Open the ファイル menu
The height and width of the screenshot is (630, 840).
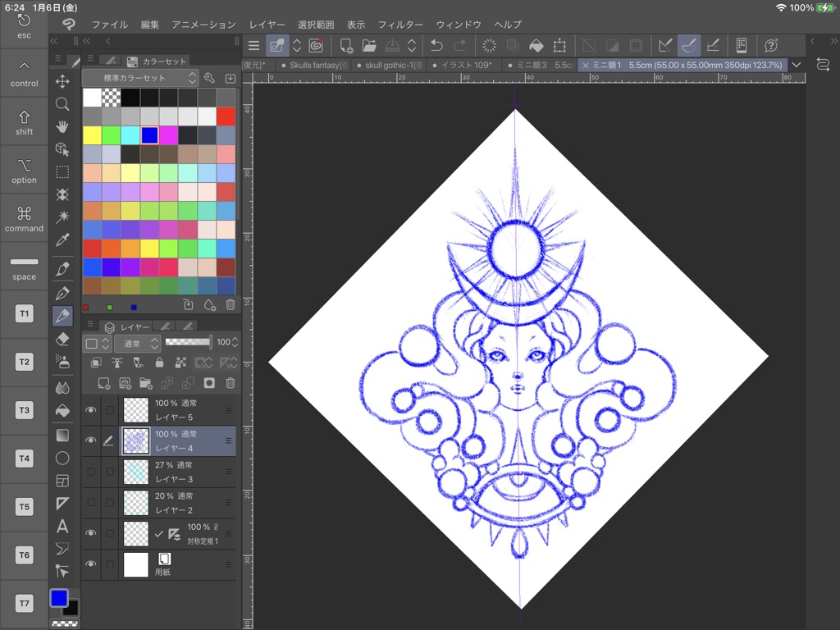pos(109,25)
